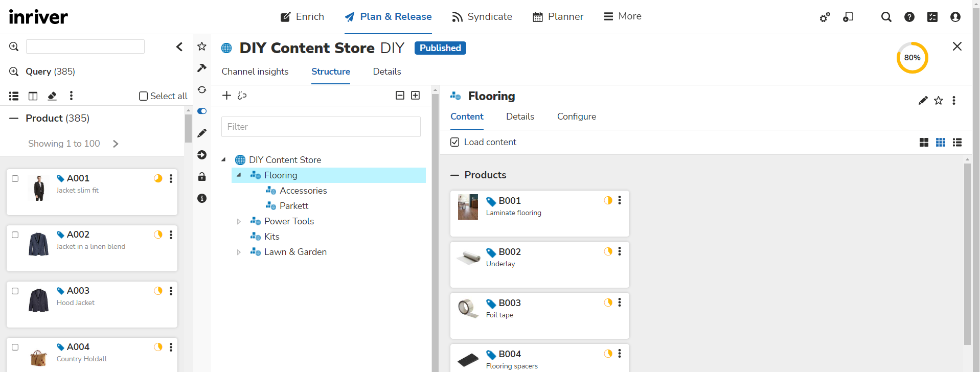980x372 pixels.
Task: Click inside the tree Filter field
Action: tap(321, 127)
